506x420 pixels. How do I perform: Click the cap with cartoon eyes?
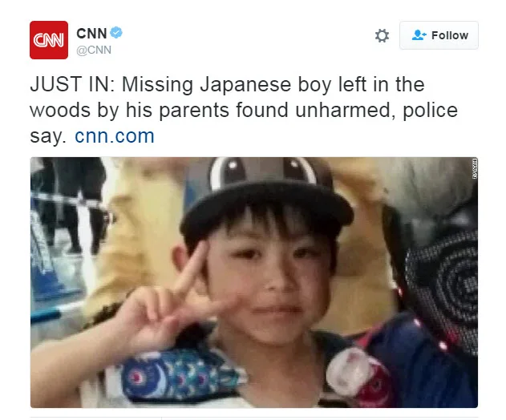(266, 193)
